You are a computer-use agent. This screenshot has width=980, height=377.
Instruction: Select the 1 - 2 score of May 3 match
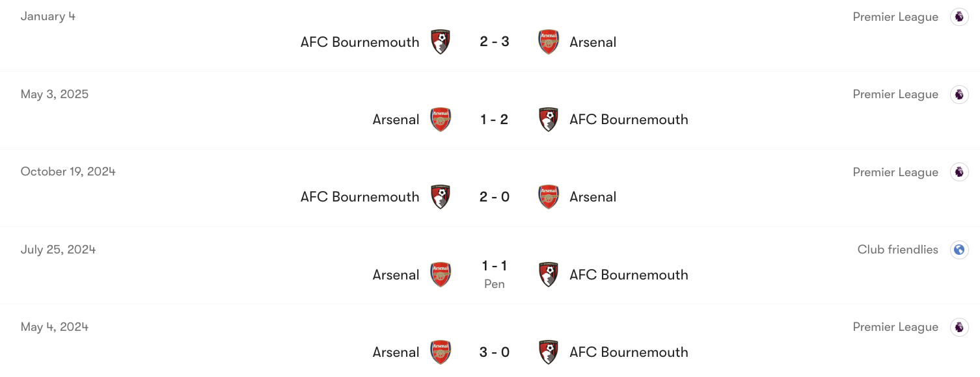pyautogui.click(x=495, y=119)
